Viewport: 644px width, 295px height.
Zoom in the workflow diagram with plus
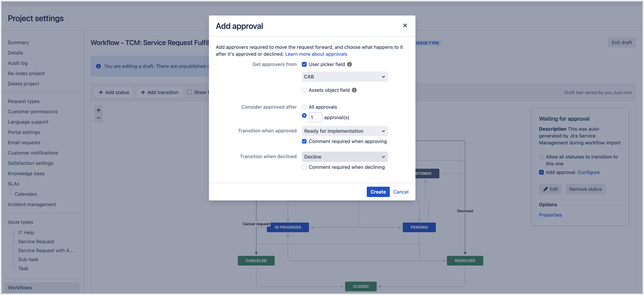(x=98, y=110)
